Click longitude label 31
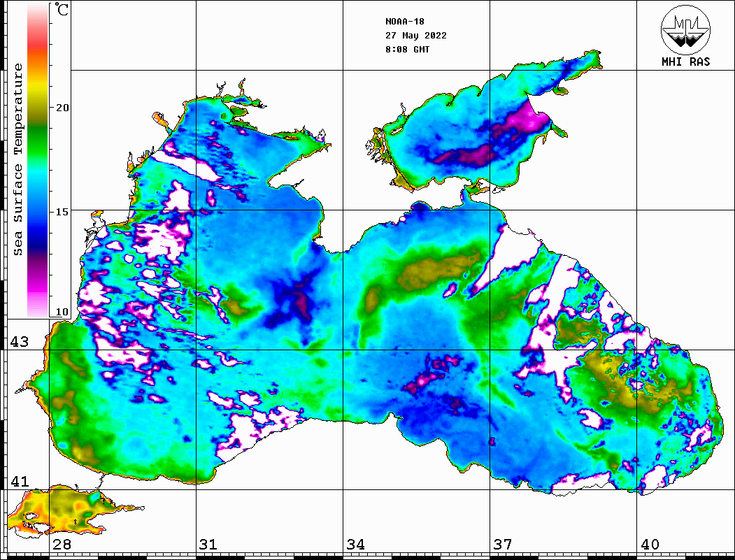The height and width of the screenshot is (560, 735). tap(208, 544)
